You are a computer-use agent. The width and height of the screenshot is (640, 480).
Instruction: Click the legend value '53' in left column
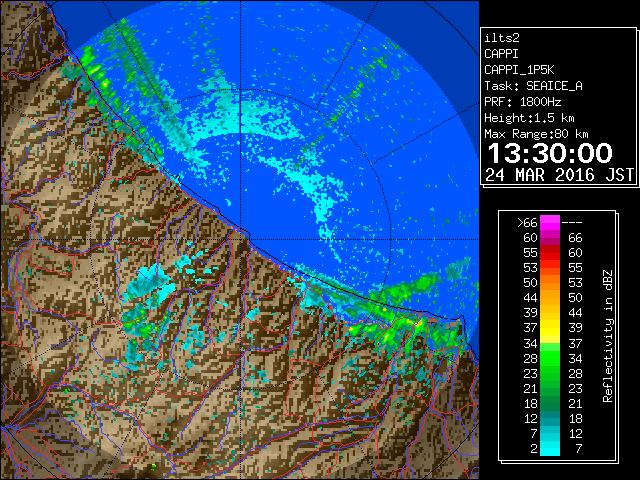530,268
